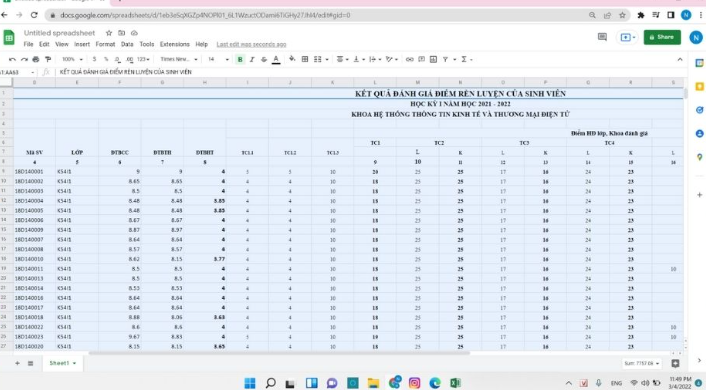Open Google Keep side panel icon
The image size is (706, 390).
point(699,86)
